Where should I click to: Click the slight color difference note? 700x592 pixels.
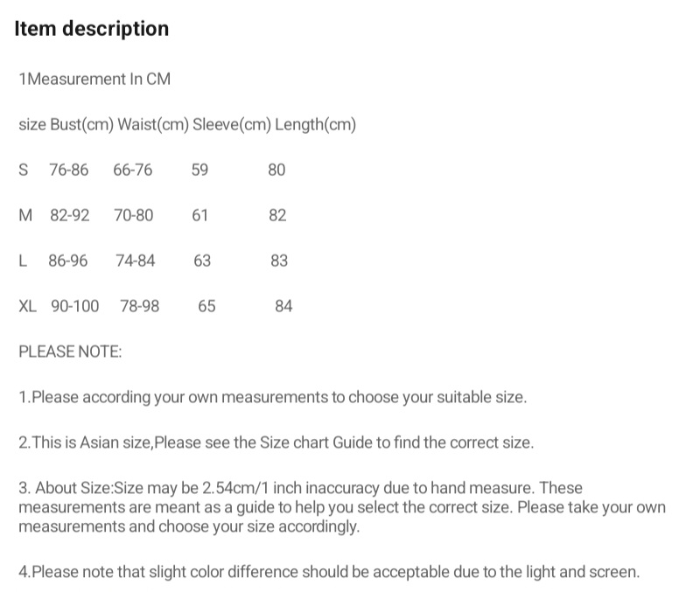click(329, 574)
